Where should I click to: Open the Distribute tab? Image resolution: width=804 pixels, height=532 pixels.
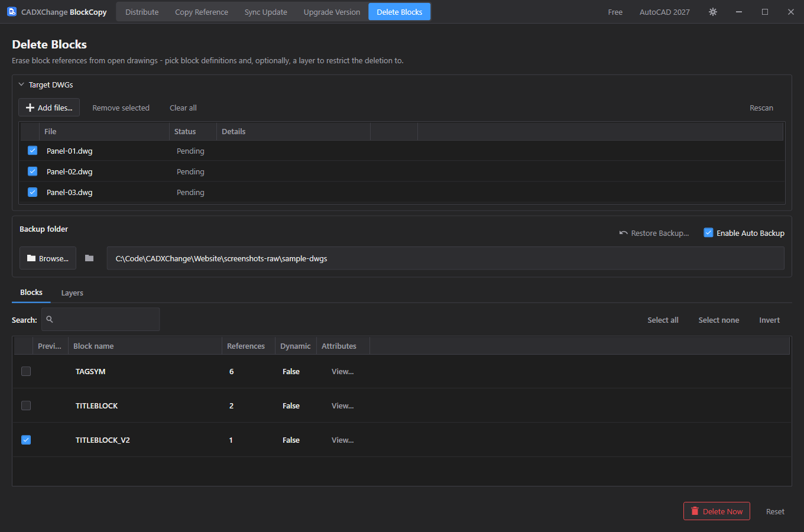142,12
